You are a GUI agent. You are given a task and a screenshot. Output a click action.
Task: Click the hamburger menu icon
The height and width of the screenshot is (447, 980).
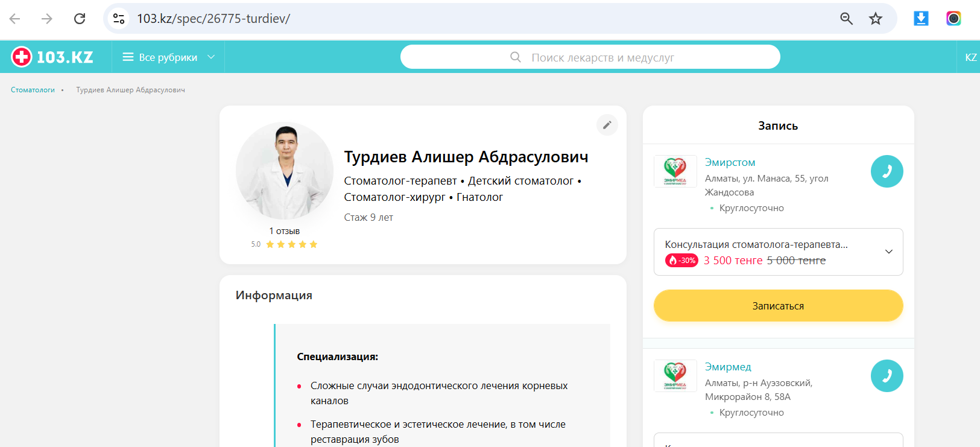128,57
